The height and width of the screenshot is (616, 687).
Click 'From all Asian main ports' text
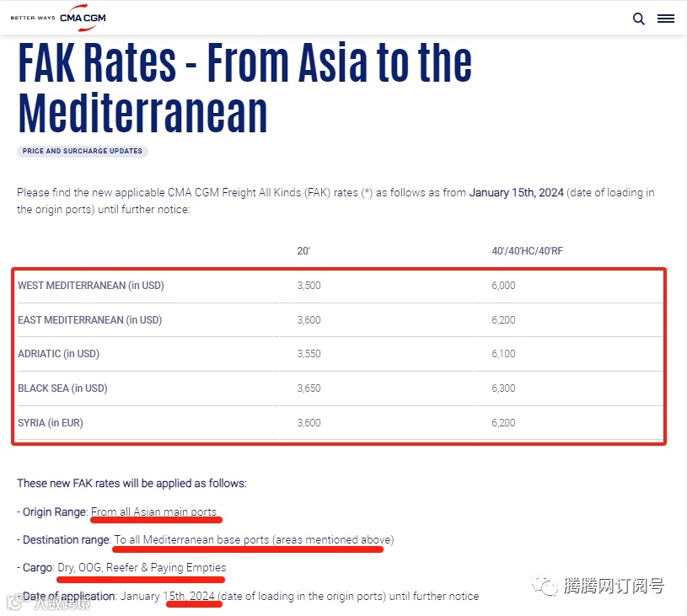[x=153, y=512]
